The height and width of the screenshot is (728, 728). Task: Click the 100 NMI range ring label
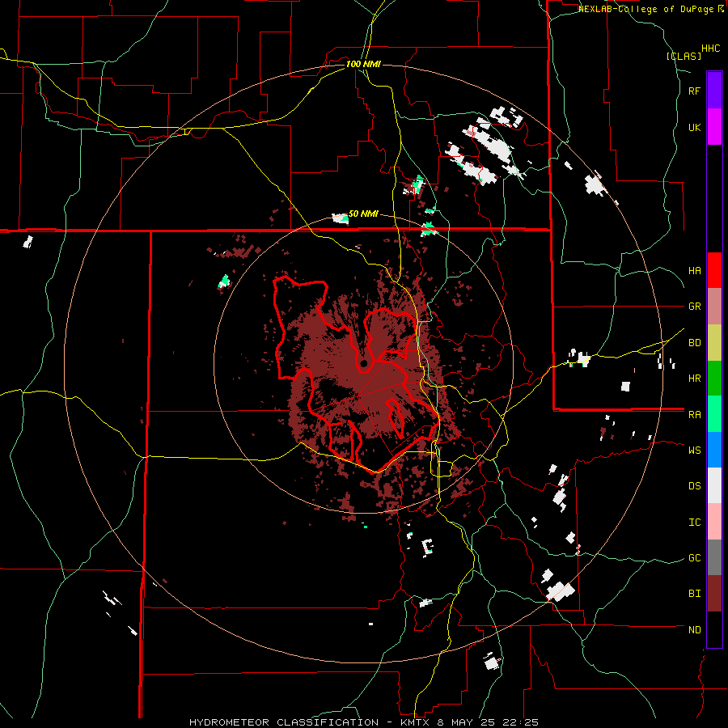coord(363,64)
